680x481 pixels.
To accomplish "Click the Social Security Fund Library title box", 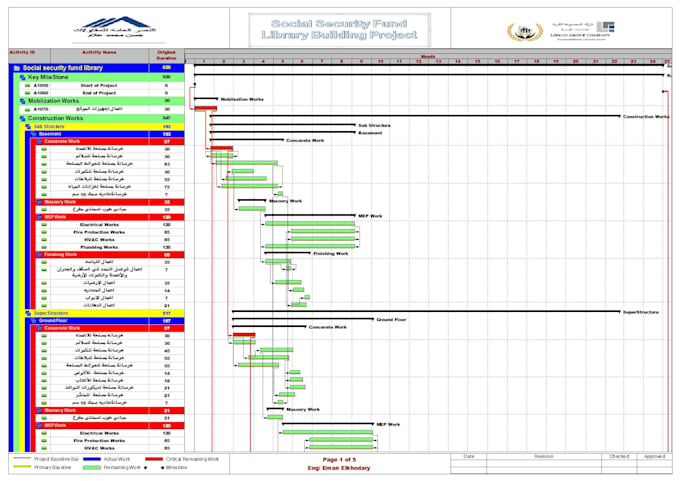I will [x=340, y=29].
